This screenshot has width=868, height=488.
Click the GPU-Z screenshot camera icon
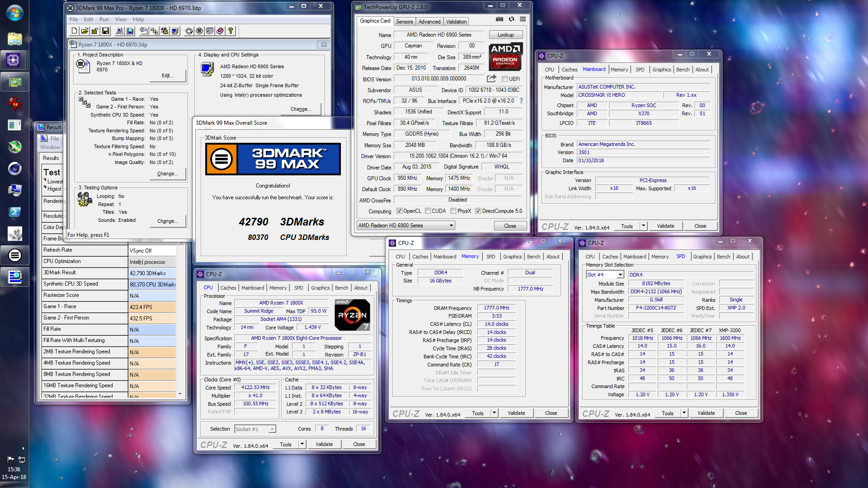[499, 19]
